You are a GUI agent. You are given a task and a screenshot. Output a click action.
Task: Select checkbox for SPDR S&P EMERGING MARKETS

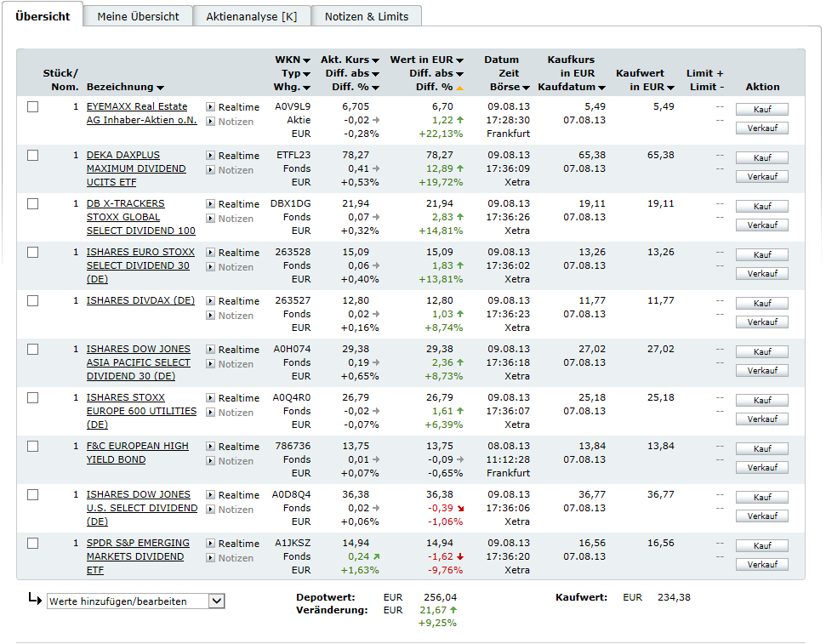click(x=32, y=544)
